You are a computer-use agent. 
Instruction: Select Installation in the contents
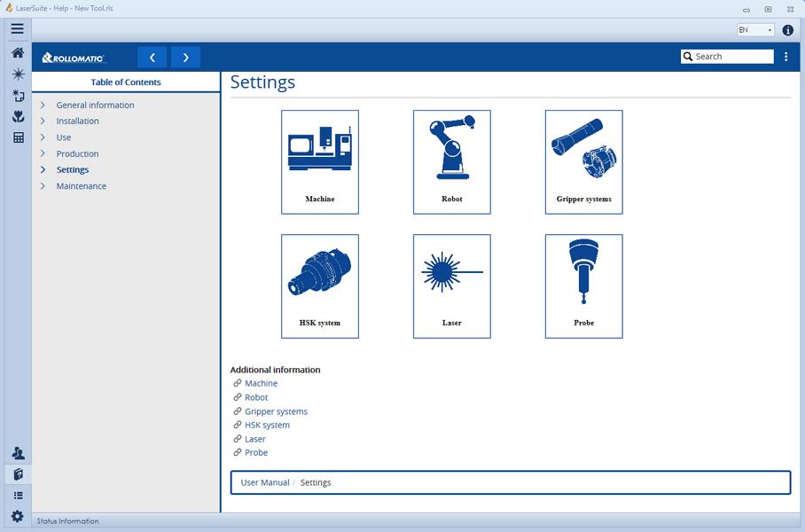[x=77, y=121]
